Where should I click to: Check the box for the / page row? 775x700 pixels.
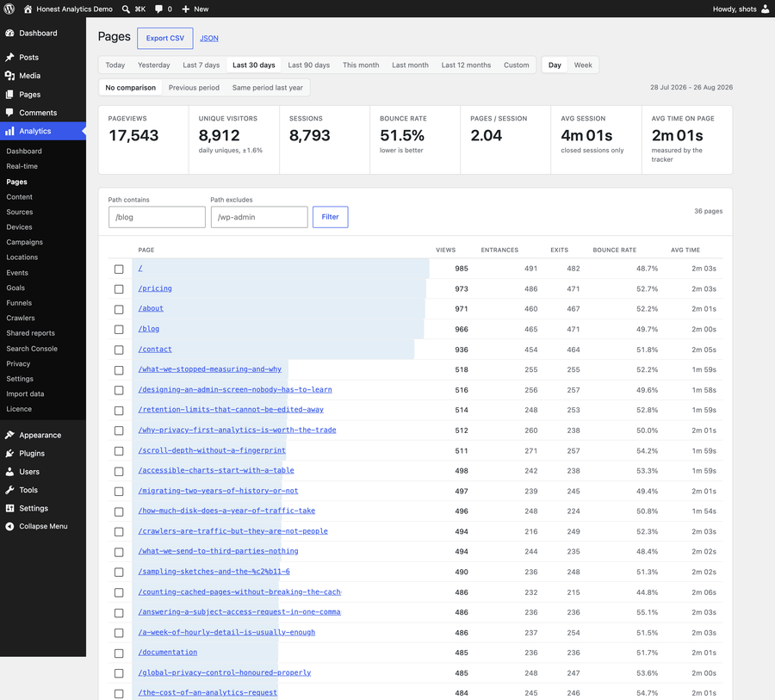pyautogui.click(x=119, y=269)
